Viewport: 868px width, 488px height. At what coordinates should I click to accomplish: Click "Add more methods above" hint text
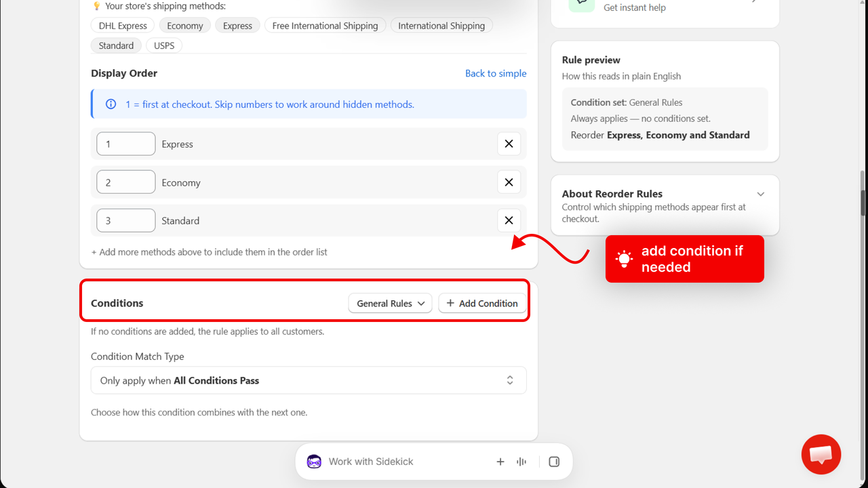[210, 252]
